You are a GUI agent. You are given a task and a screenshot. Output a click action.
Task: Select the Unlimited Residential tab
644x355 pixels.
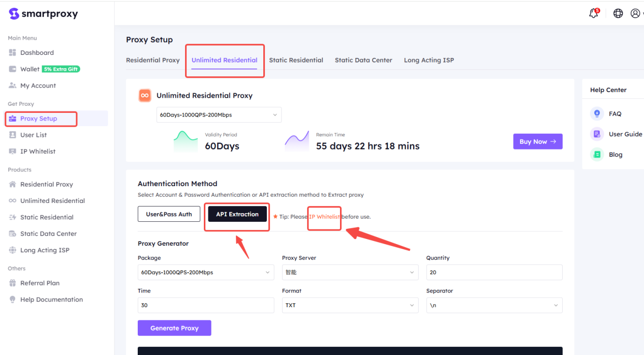point(225,60)
